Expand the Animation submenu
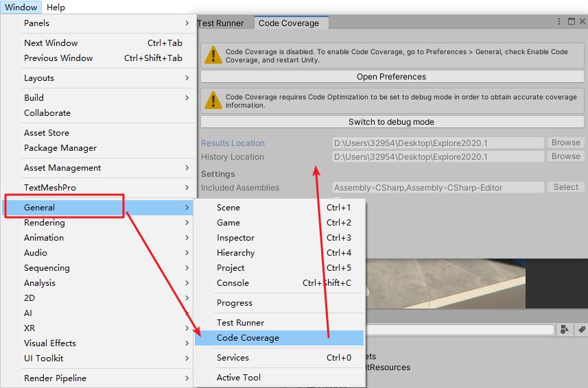The image size is (588, 388). (99, 237)
